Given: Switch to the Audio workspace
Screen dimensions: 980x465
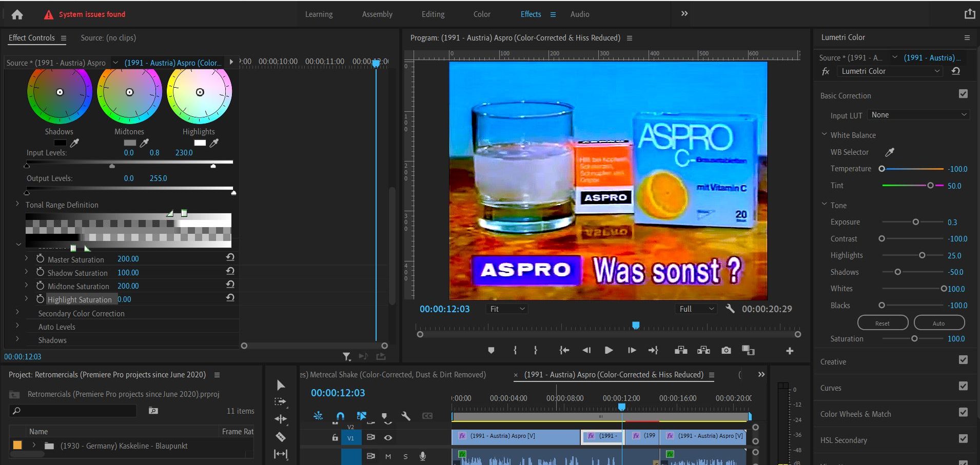Looking at the screenshot, I should point(580,14).
